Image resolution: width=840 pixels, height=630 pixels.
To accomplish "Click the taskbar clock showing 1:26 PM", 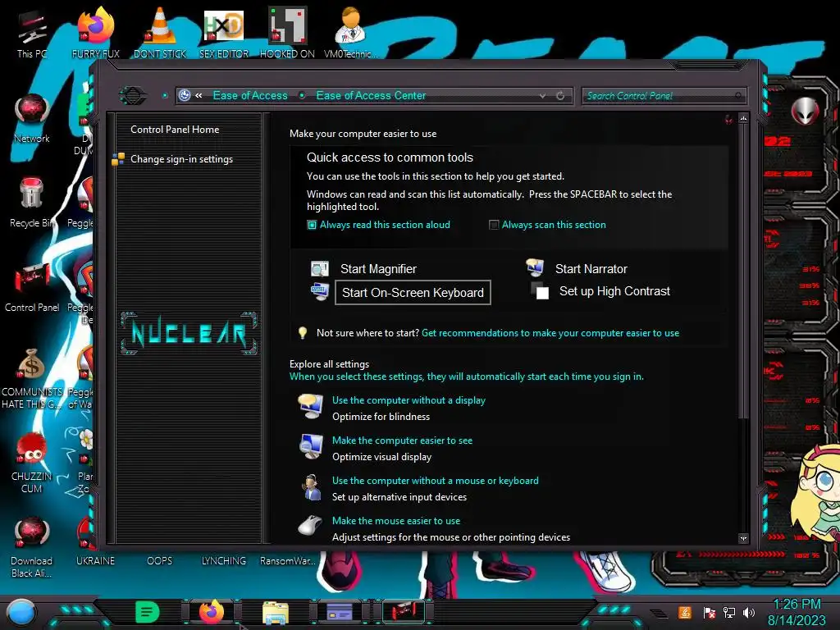I will 797,605.
